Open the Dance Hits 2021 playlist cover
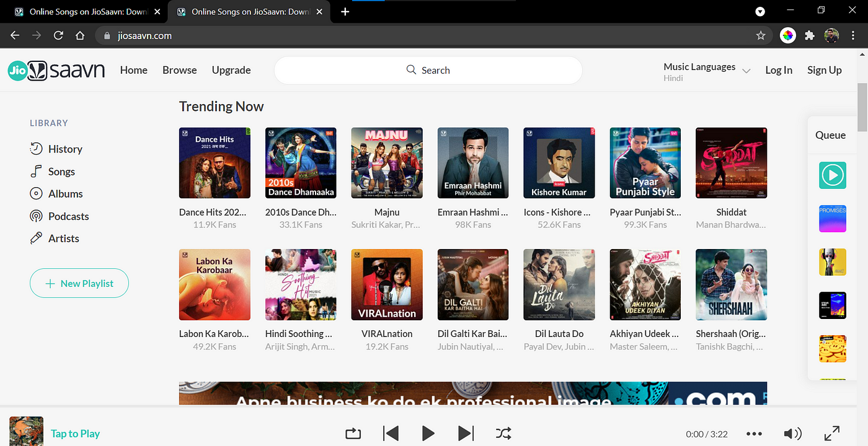This screenshot has height=446, width=868. click(x=215, y=163)
